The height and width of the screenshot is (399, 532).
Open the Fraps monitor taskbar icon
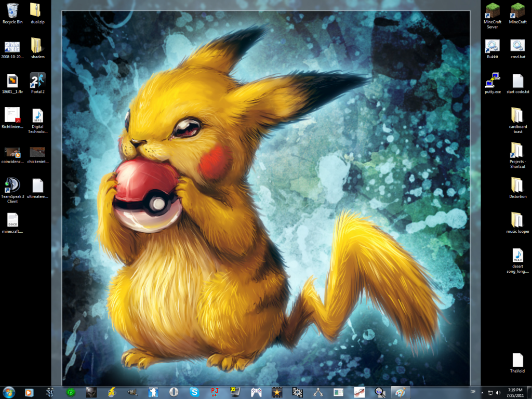coord(235,393)
